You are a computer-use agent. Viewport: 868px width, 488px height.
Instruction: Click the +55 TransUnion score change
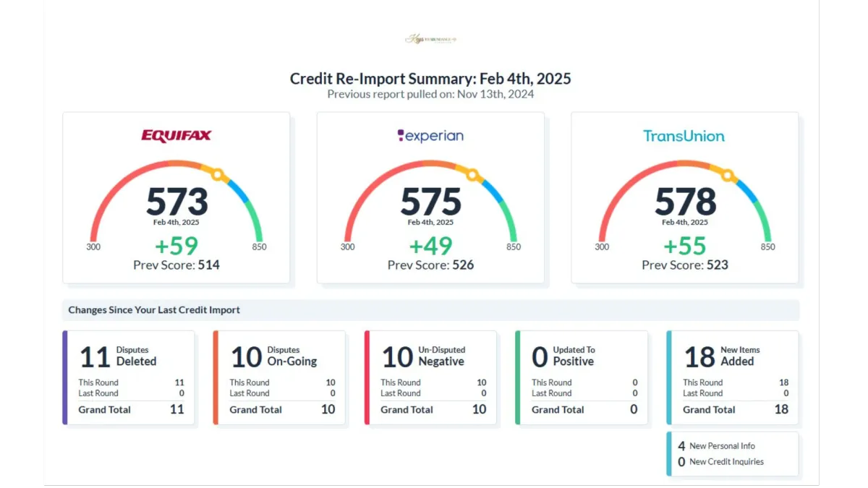click(x=685, y=246)
